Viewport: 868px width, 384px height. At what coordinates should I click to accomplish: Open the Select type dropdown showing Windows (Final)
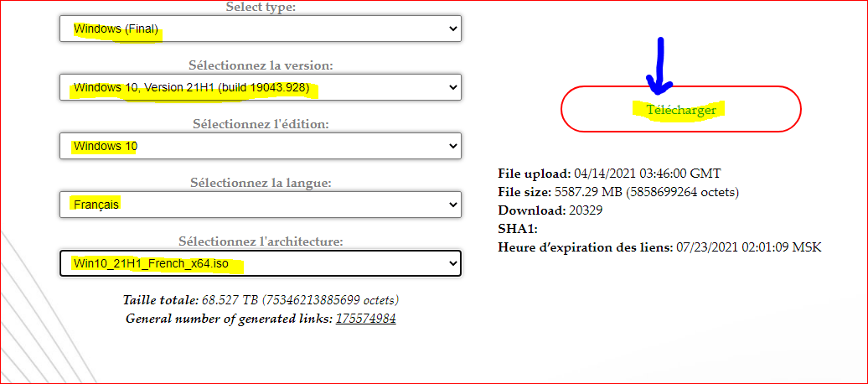click(261, 29)
